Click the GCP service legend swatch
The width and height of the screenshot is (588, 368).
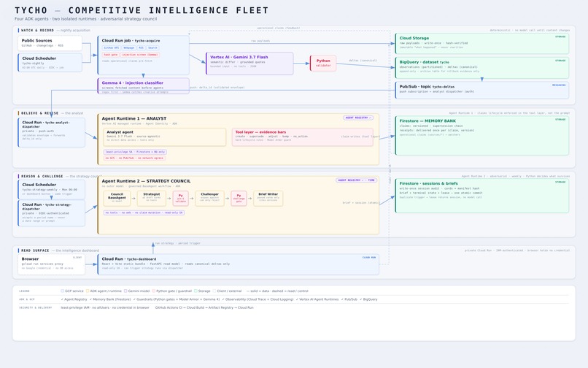pyautogui.click(x=62, y=291)
